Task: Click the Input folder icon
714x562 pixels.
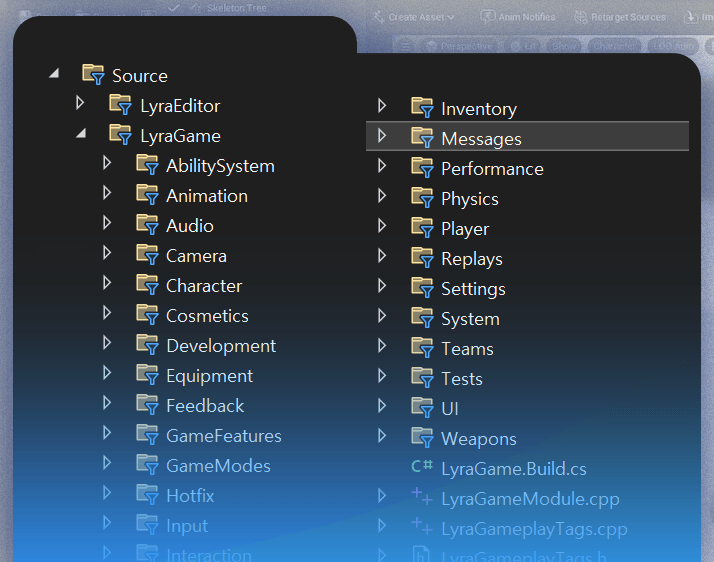Action: point(148,525)
